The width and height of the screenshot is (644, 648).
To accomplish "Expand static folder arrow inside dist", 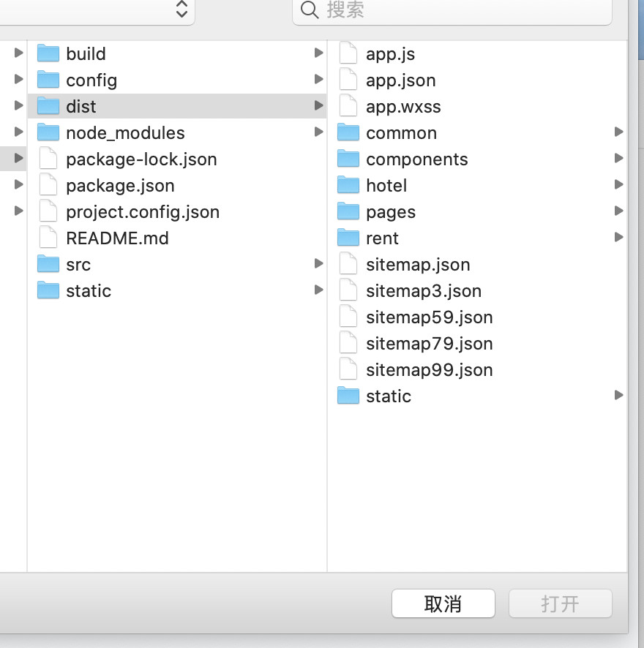I will (x=618, y=395).
